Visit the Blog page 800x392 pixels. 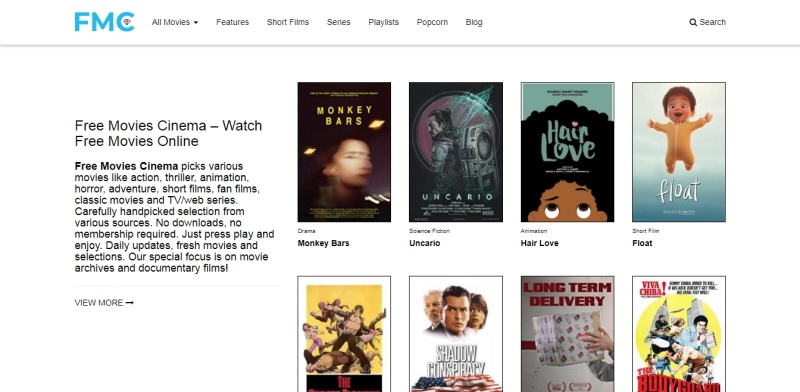tap(474, 22)
